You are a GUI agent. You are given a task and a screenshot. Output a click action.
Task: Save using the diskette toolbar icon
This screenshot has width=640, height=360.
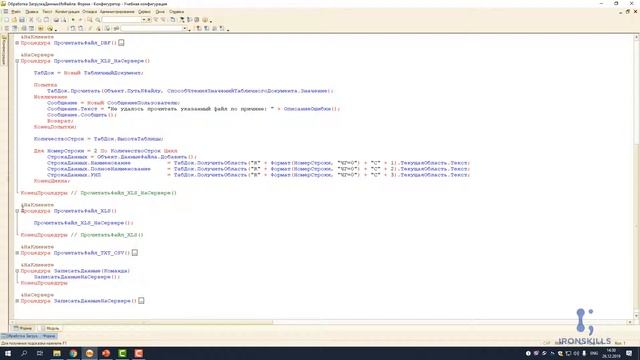pos(22,20)
